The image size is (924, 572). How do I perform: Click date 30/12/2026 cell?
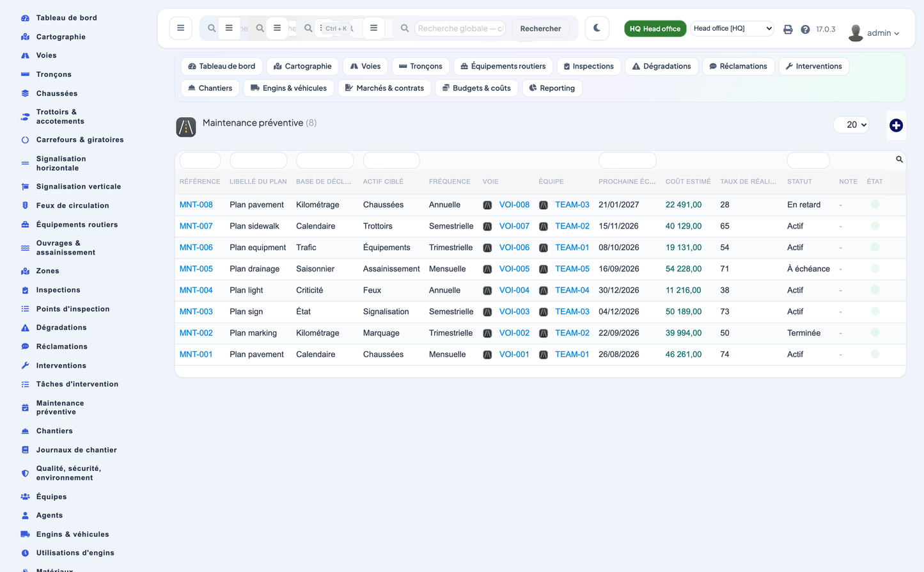click(x=619, y=290)
